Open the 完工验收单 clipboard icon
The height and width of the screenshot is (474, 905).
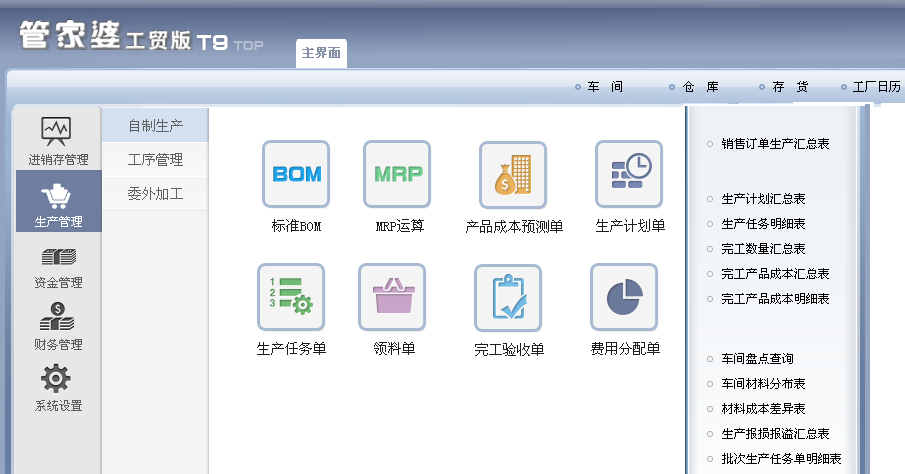[508, 298]
